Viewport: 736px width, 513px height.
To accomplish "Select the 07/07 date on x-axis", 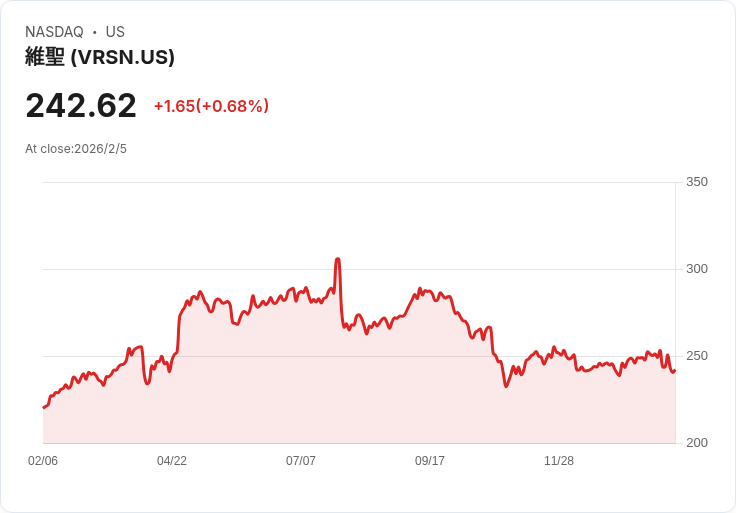I will tap(301, 461).
